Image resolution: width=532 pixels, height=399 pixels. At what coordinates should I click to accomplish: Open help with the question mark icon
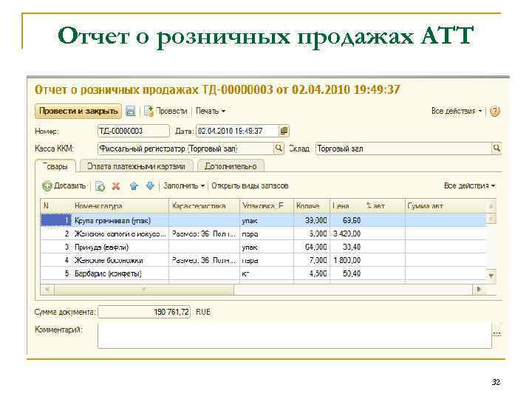point(494,111)
